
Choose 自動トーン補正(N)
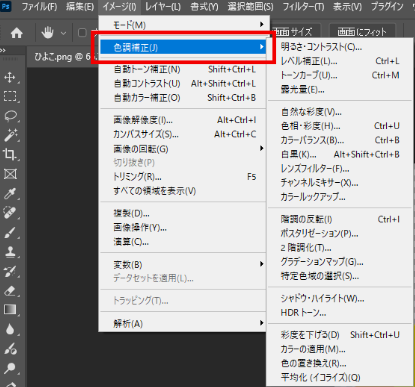click(x=183, y=69)
